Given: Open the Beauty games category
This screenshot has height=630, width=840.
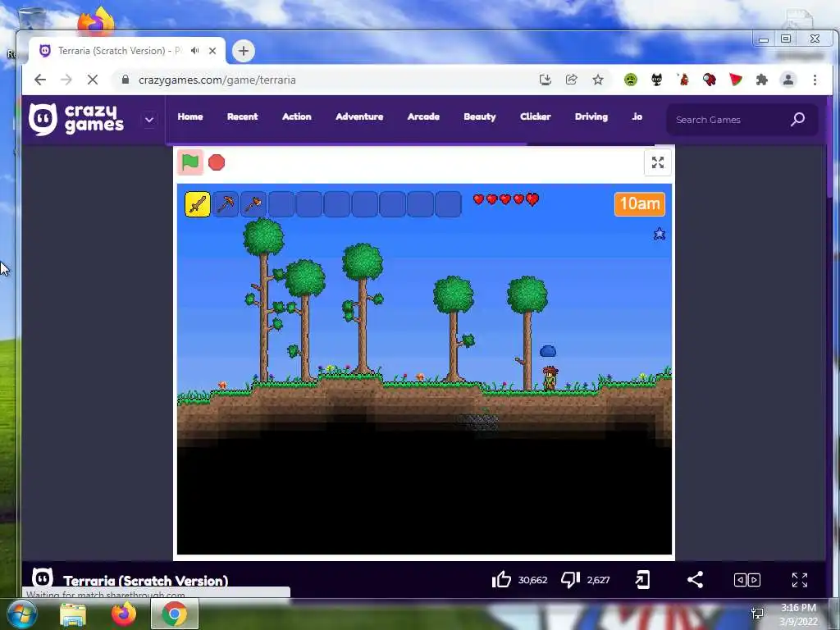Looking at the screenshot, I should (479, 116).
